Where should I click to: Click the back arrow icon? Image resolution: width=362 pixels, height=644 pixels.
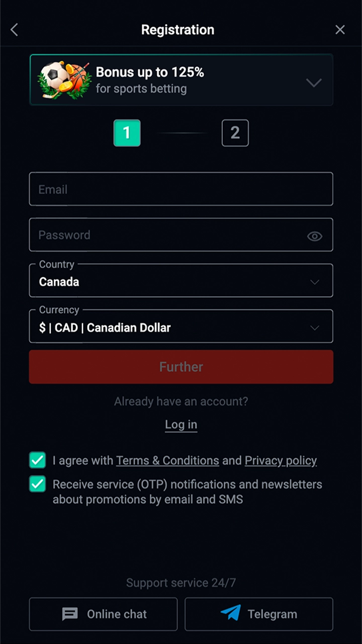[14, 30]
